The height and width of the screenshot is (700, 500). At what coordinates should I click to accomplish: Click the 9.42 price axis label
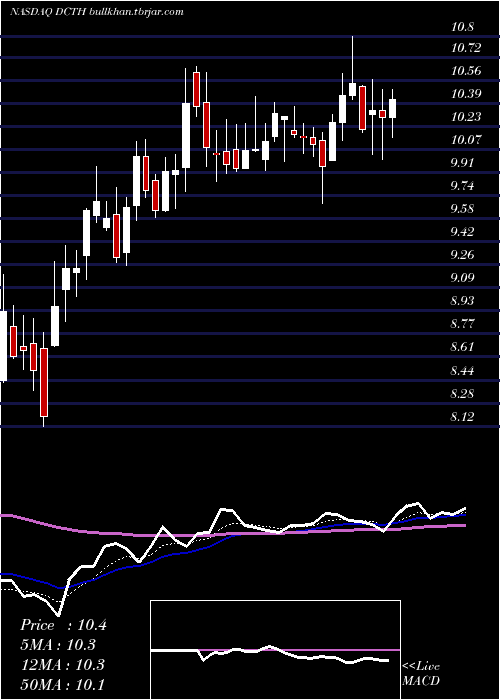[x=462, y=231]
